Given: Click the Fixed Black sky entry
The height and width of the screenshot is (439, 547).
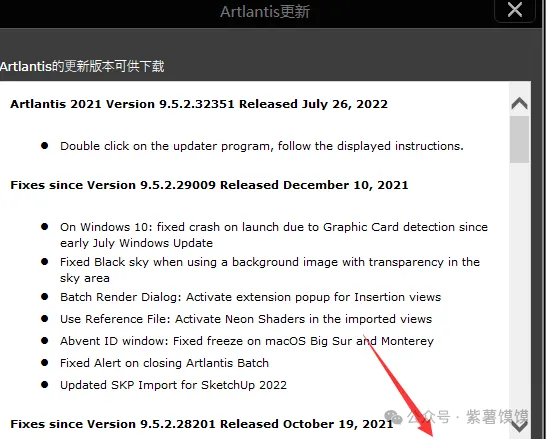Looking at the screenshot, I should tap(270, 270).
